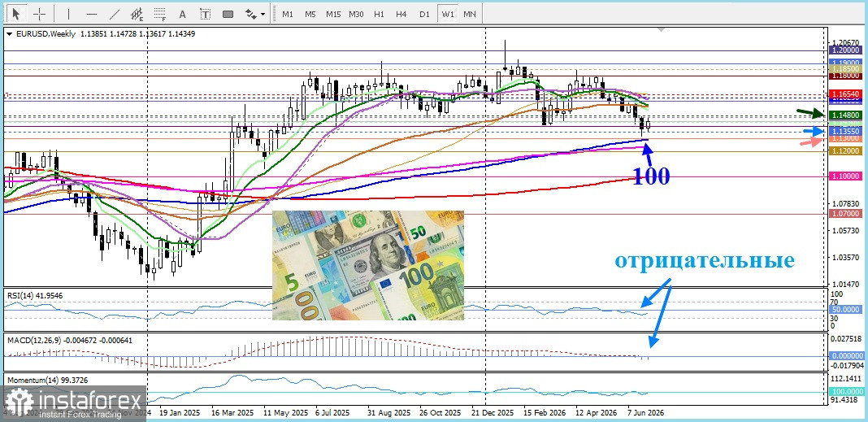Switch to MN monthly timeframe

[x=470, y=14]
